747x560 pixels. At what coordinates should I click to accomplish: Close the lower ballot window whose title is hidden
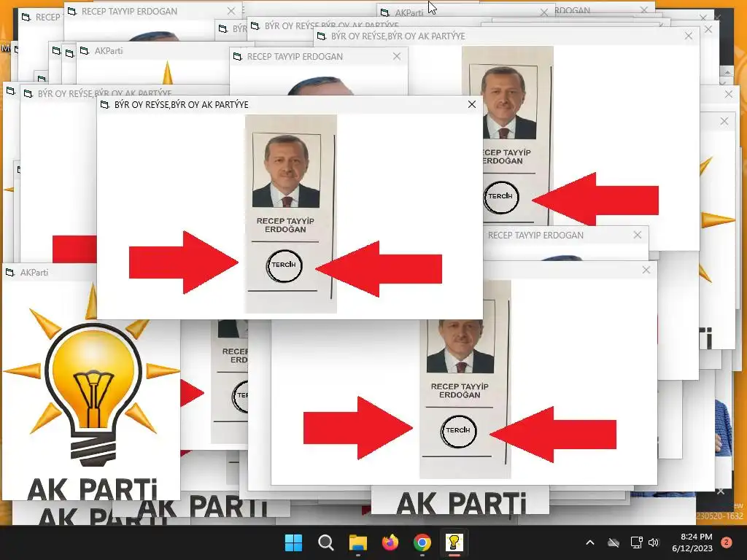[646, 270]
